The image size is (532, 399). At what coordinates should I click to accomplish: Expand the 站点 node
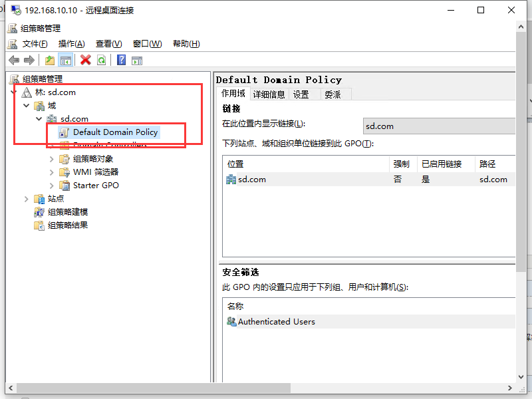point(26,199)
